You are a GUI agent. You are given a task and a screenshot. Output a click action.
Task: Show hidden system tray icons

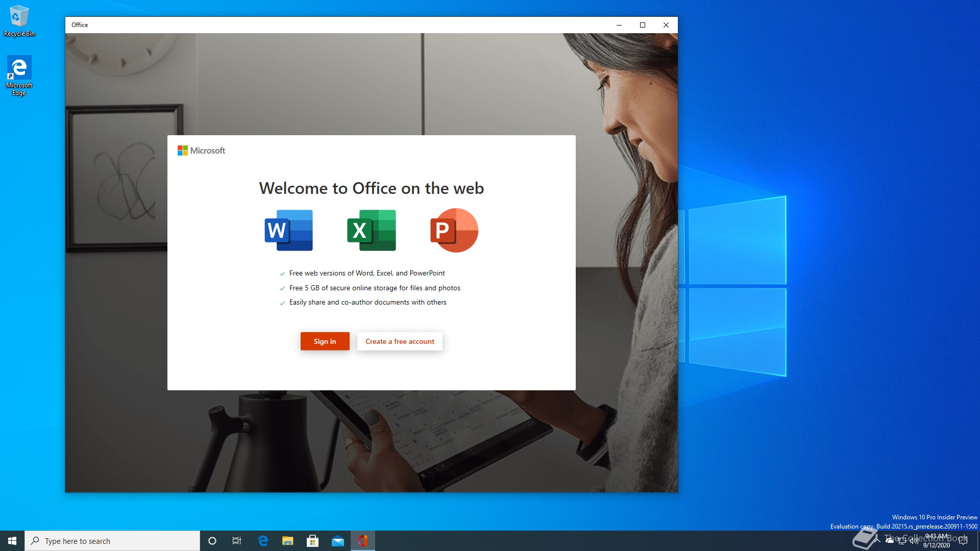point(877,541)
